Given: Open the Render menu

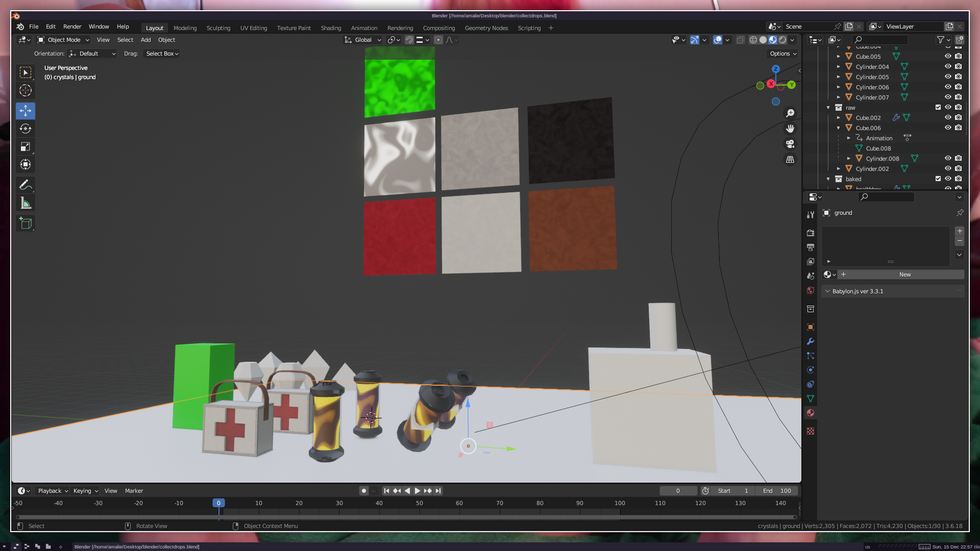Looking at the screenshot, I should click(x=72, y=27).
